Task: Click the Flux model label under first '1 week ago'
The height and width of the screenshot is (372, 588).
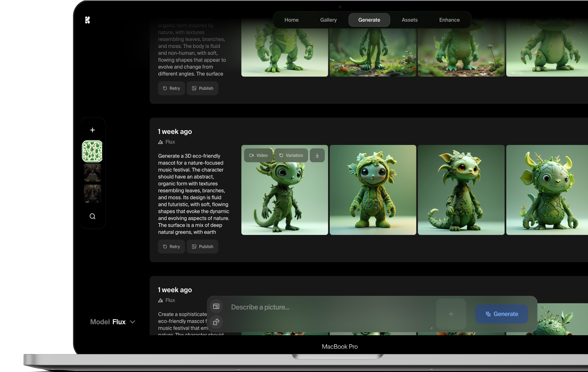Action: tap(167, 142)
